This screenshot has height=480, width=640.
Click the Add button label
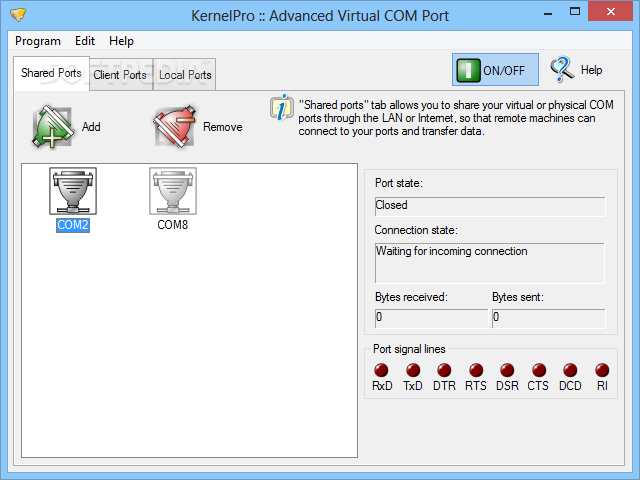(x=91, y=127)
